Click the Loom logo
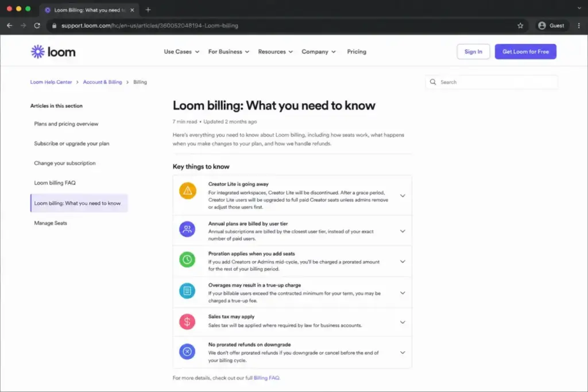The image size is (588, 392). [53, 52]
